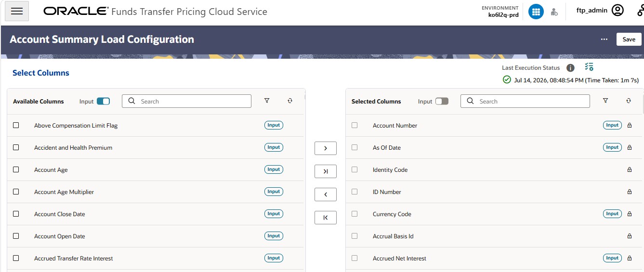Click the environment name 'ko6l2q-prd'

click(503, 15)
